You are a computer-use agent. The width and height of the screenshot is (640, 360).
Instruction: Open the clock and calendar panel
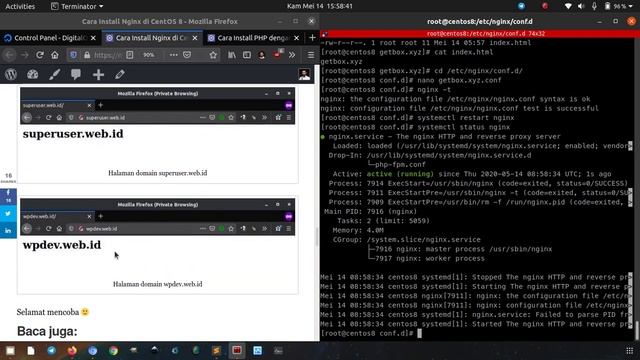(x=320, y=6)
